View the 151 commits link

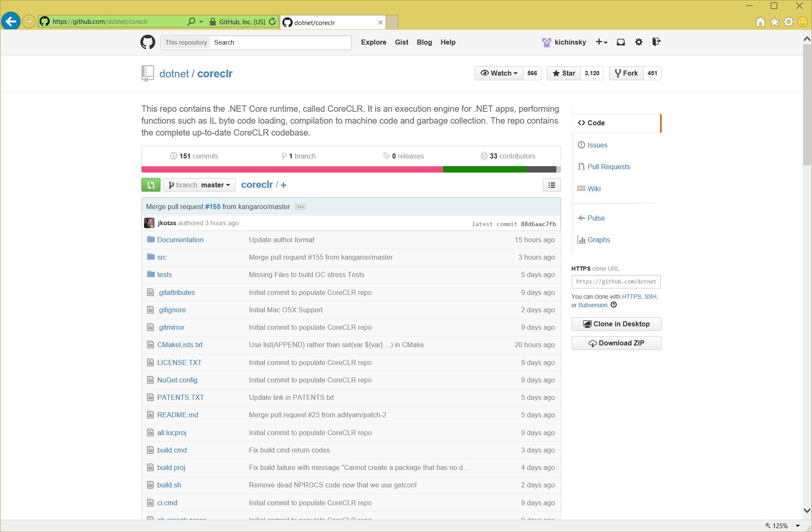(194, 156)
